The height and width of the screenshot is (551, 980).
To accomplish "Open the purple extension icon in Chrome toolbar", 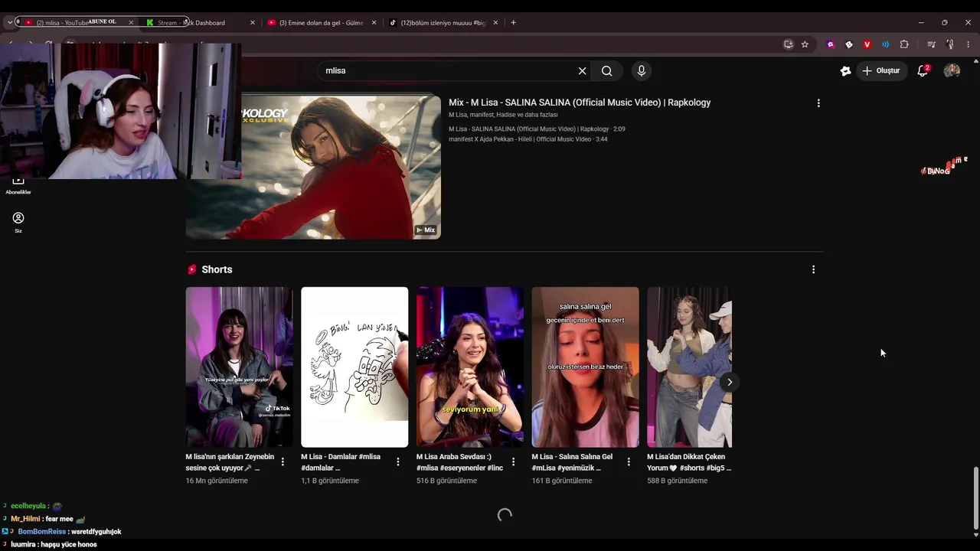I will 831,44.
